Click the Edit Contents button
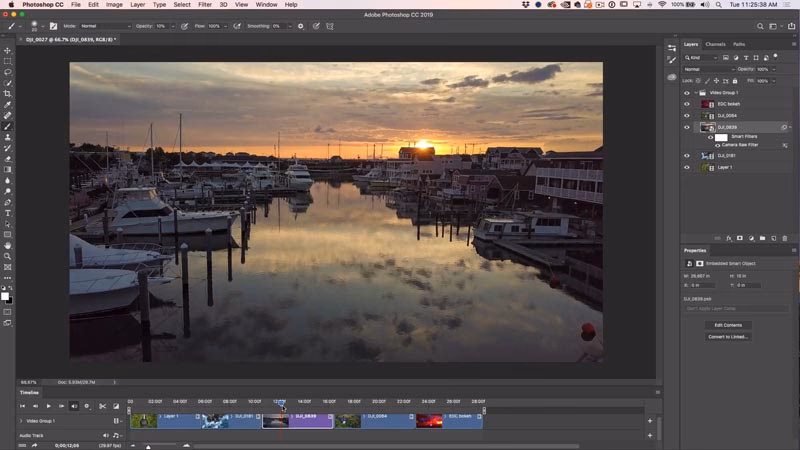Image resolution: width=800 pixels, height=450 pixels. click(728, 325)
